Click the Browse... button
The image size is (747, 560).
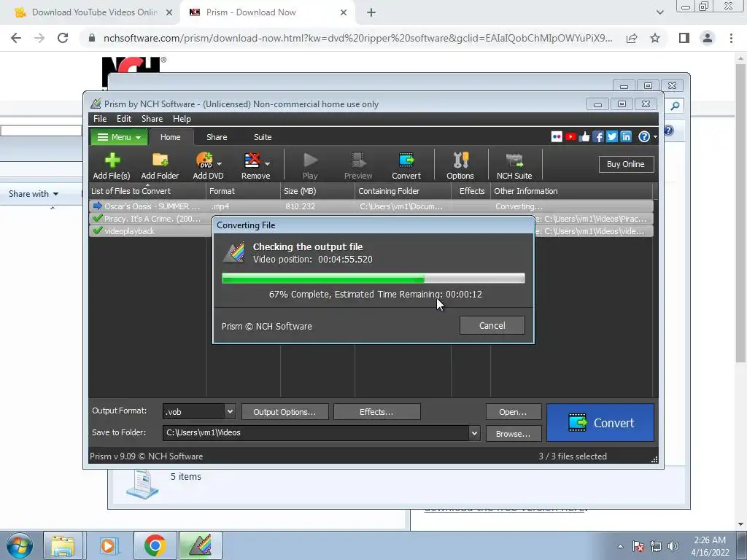click(x=514, y=434)
